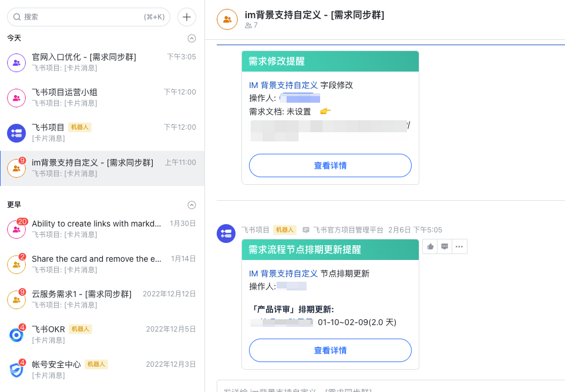This screenshot has height=392, width=565.
Task: Click 机器人 tag next to 飞书项目 in list
Action: [80, 127]
